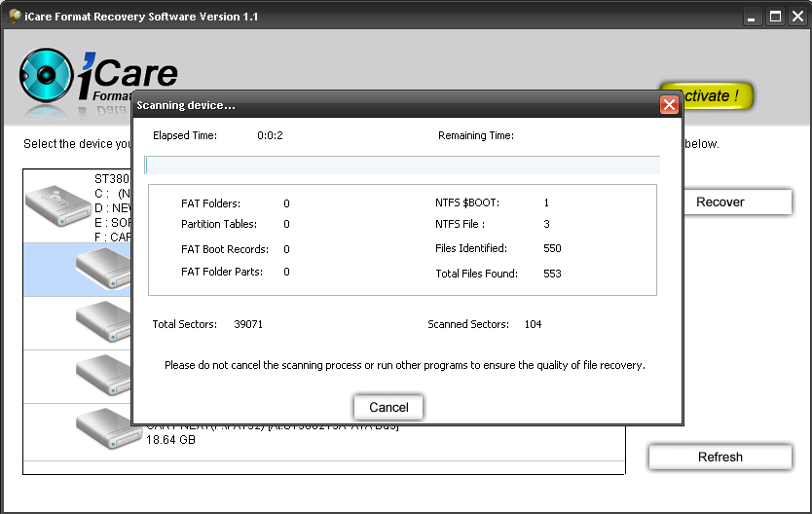Click the NTFS $BOOT label
The height and width of the screenshot is (514, 812).
click(x=467, y=202)
